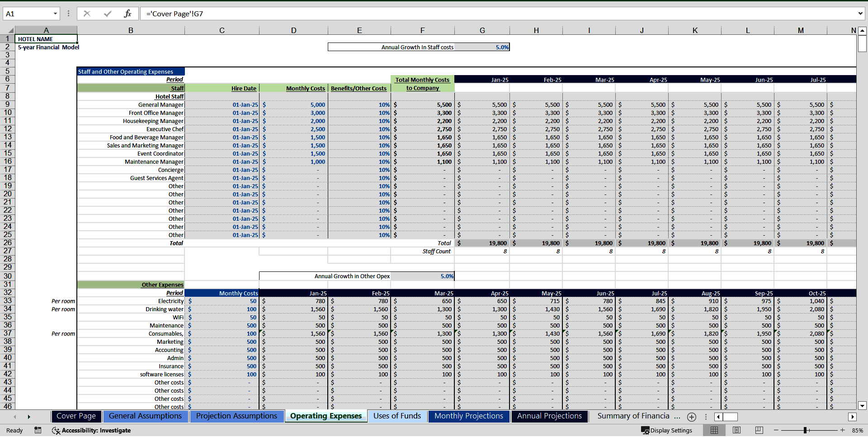Click vertical scrollbar down arrow
This screenshot has height=437, width=868.
pyautogui.click(x=862, y=406)
